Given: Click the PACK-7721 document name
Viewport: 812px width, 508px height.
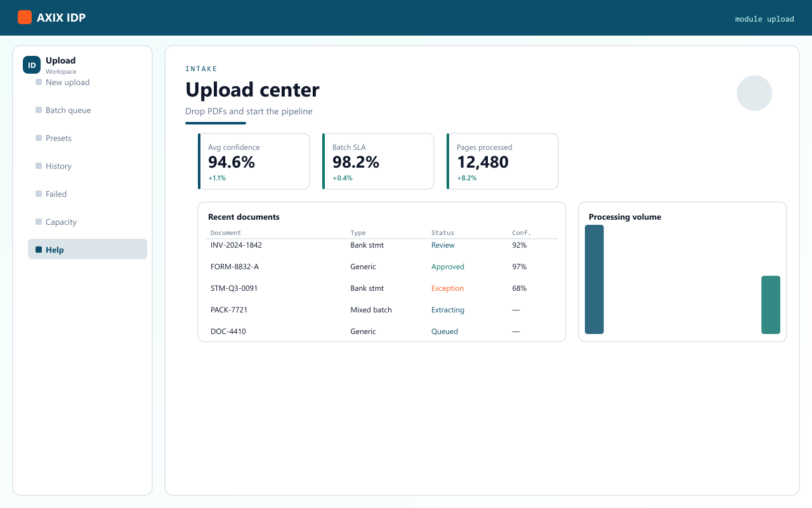Looking at the screenshot, I should [x=229, y=310].
